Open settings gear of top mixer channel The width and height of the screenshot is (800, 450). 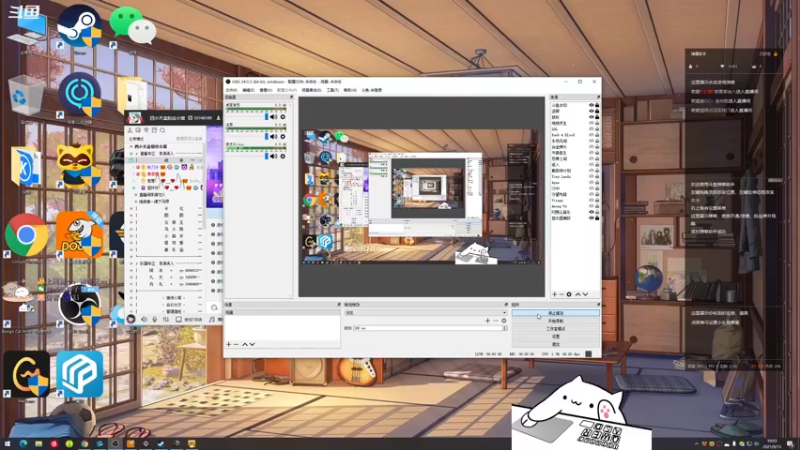(283, 117)
